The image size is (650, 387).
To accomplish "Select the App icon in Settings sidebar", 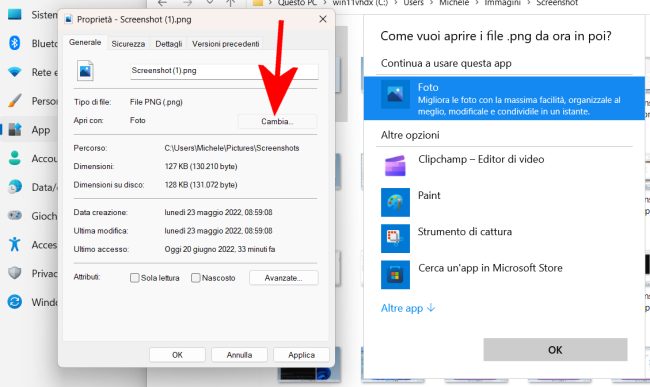I will click(15, 130).
